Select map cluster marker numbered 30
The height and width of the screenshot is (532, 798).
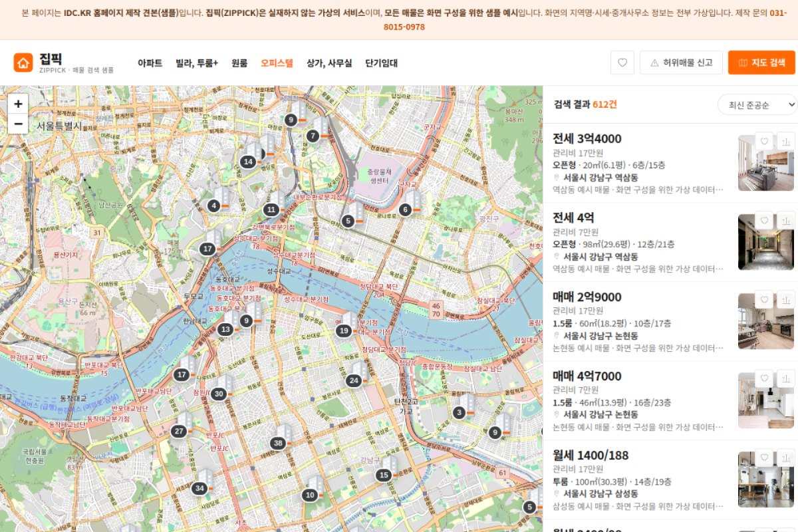[x=219, y=394]
